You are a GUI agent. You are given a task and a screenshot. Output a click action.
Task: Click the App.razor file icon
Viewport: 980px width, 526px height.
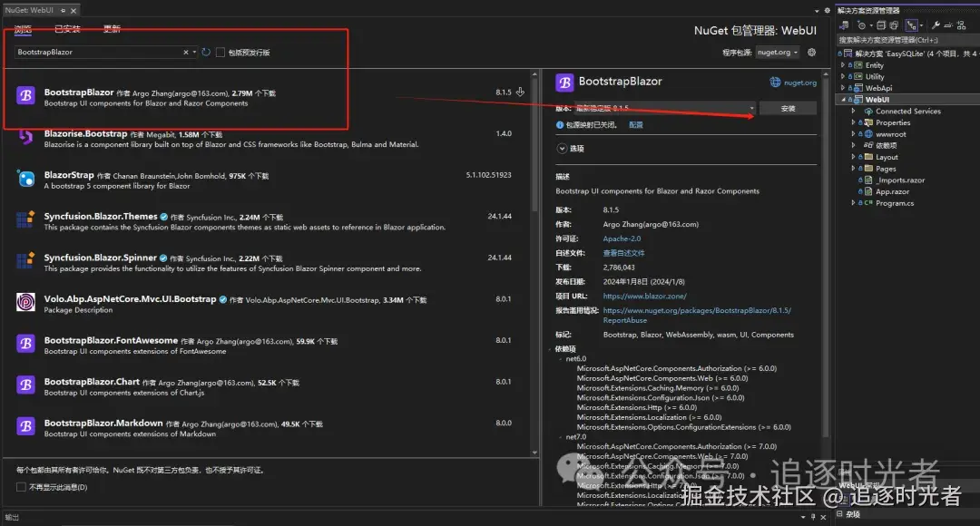(868, 191)
